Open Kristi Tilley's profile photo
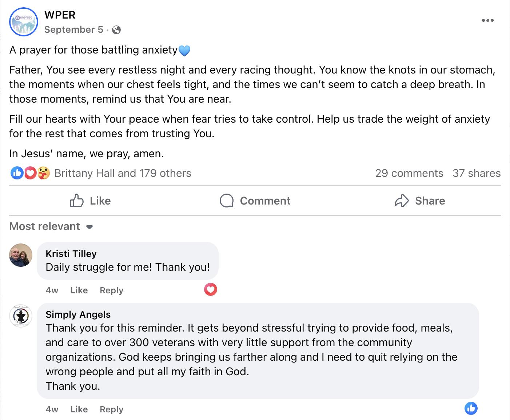Viewport: 510px width, 420px height. point(21,255)
